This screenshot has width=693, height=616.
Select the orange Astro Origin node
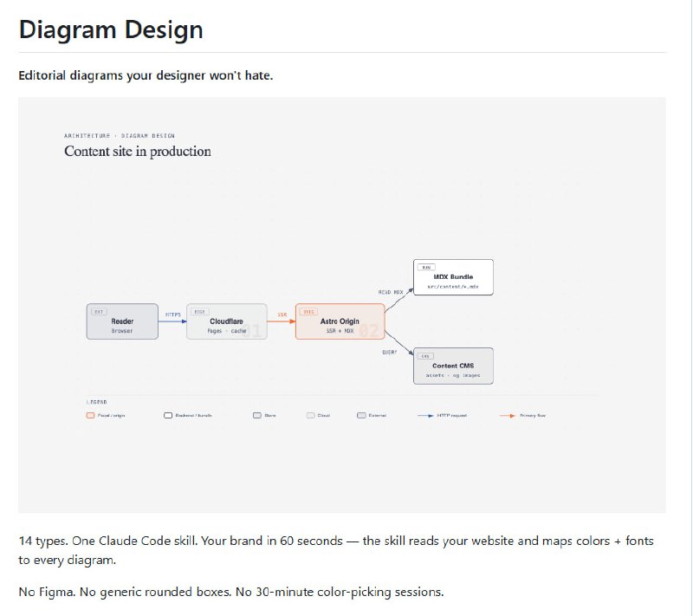(339, 321)
